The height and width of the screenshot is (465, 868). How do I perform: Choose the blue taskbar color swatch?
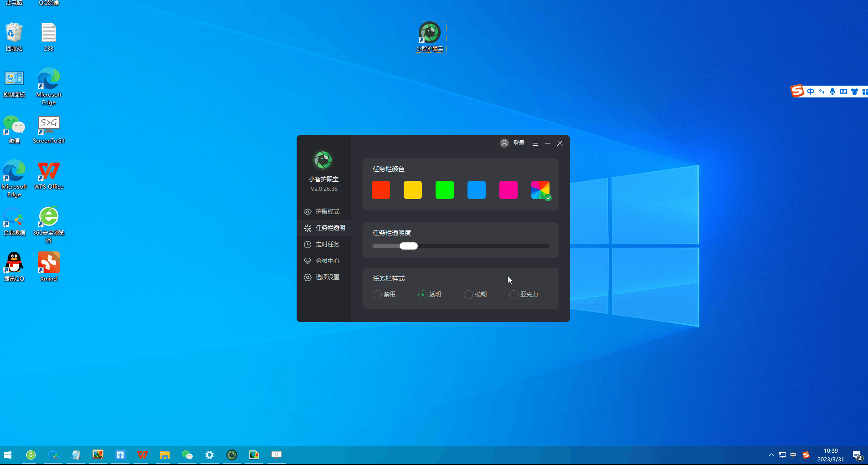pos(477,190)
